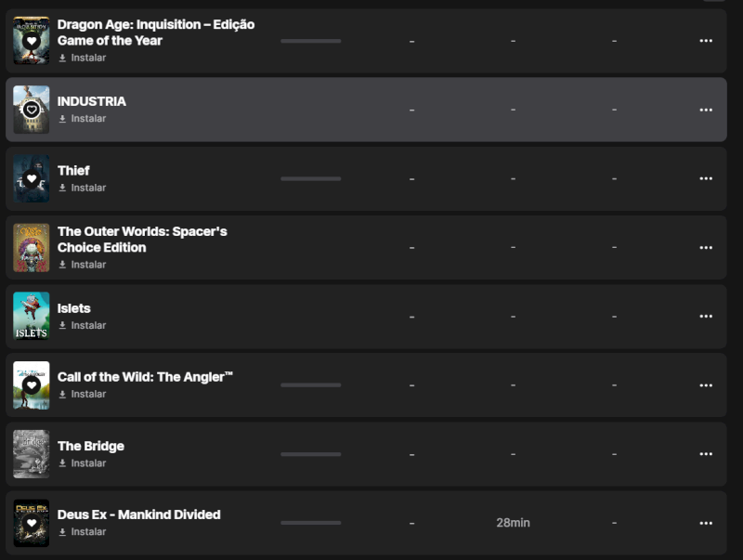Click the heart icon on Deus Ex cover
Image resolution: width=743 pixels, height=560 pixels.
(x=32, y=523)
